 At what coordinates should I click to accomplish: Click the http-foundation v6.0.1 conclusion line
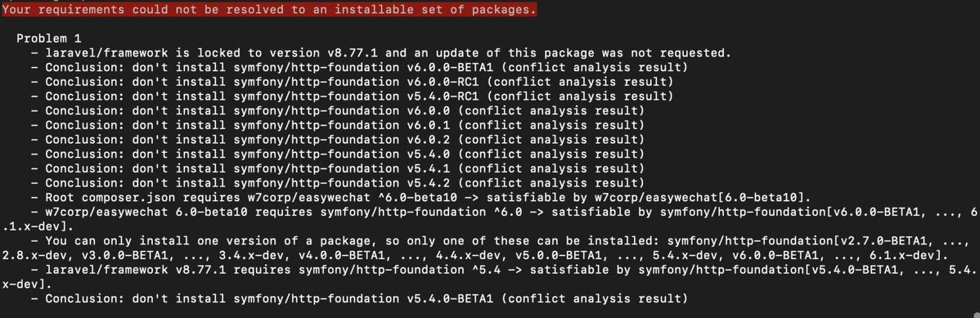click(x=344, y=125)
